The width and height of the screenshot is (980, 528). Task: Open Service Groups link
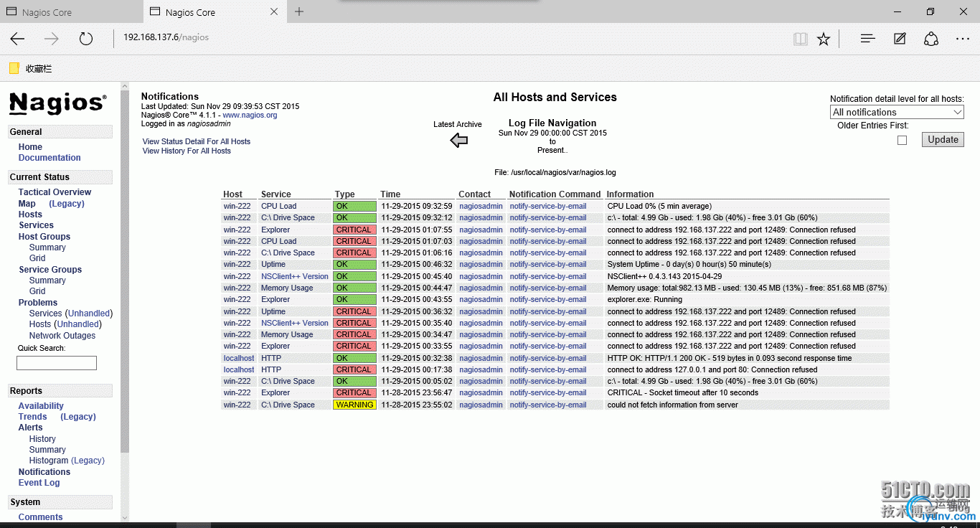[x=50, y=270]
